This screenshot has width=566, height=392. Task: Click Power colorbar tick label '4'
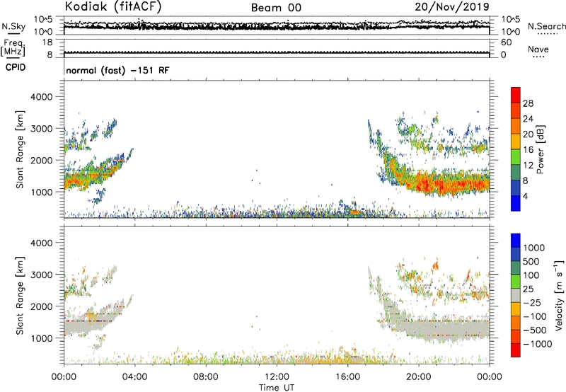point(525,196)
